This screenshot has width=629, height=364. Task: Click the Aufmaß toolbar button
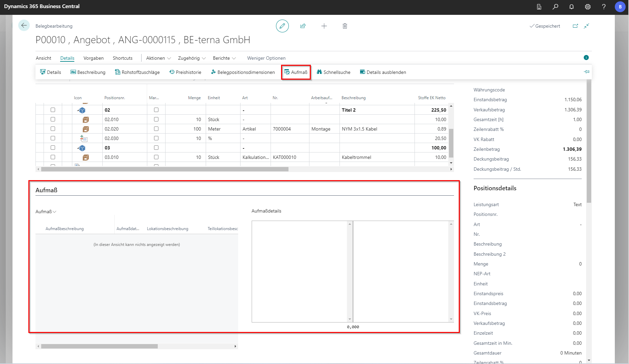[x=296, y=72]
